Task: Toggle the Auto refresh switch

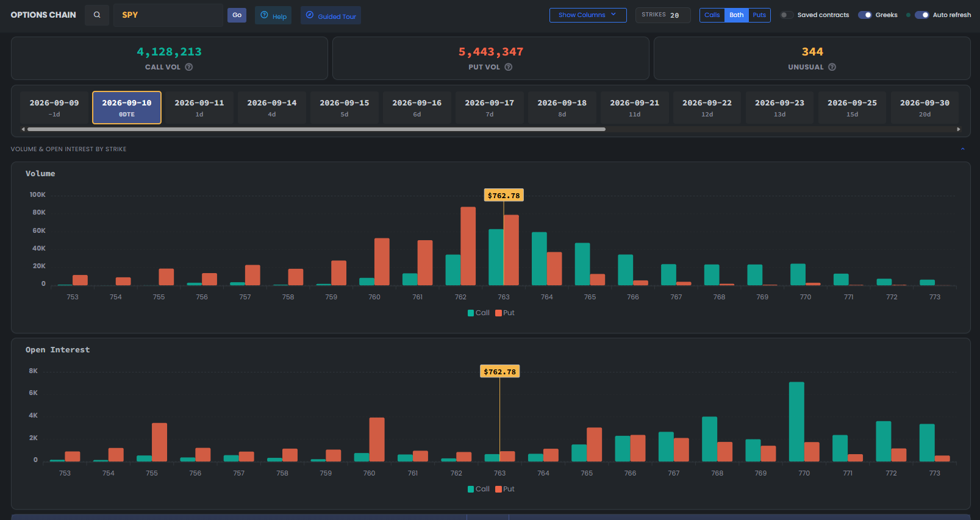Action: click(x=921, y=15)
